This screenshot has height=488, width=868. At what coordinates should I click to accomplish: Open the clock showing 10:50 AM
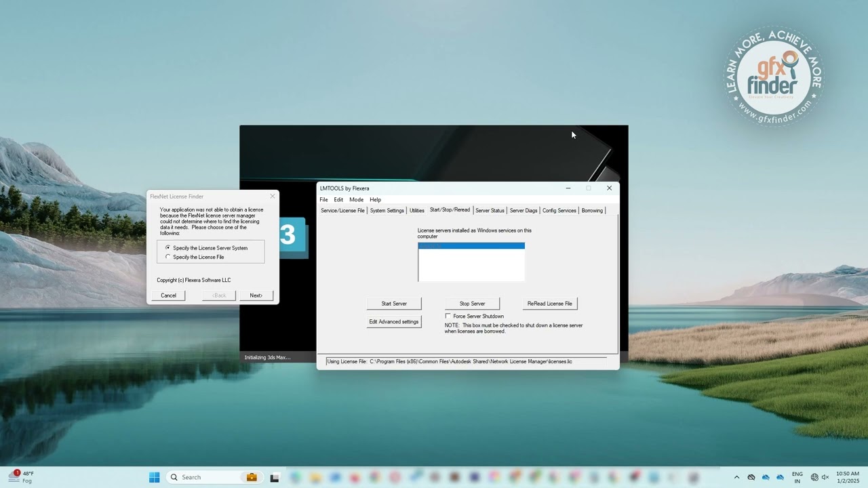pyautogui.click(x=848, y=477)
